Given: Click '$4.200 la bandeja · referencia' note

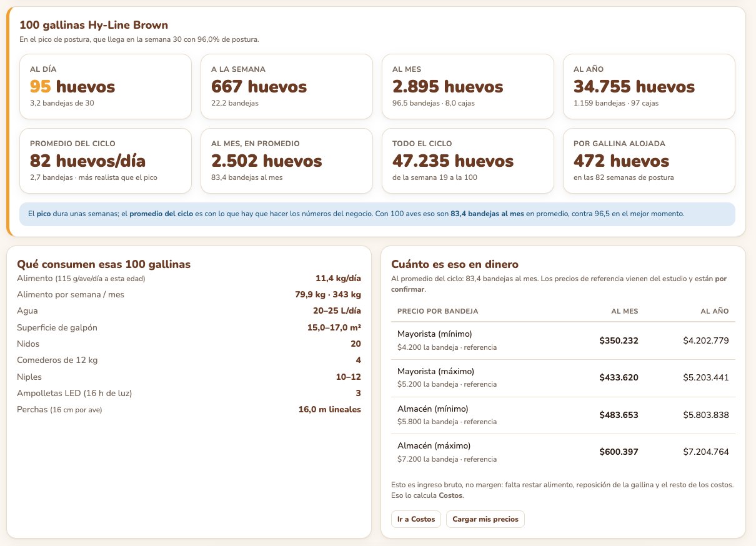Looking at the screenshot, I should click(x=447, y=347).
